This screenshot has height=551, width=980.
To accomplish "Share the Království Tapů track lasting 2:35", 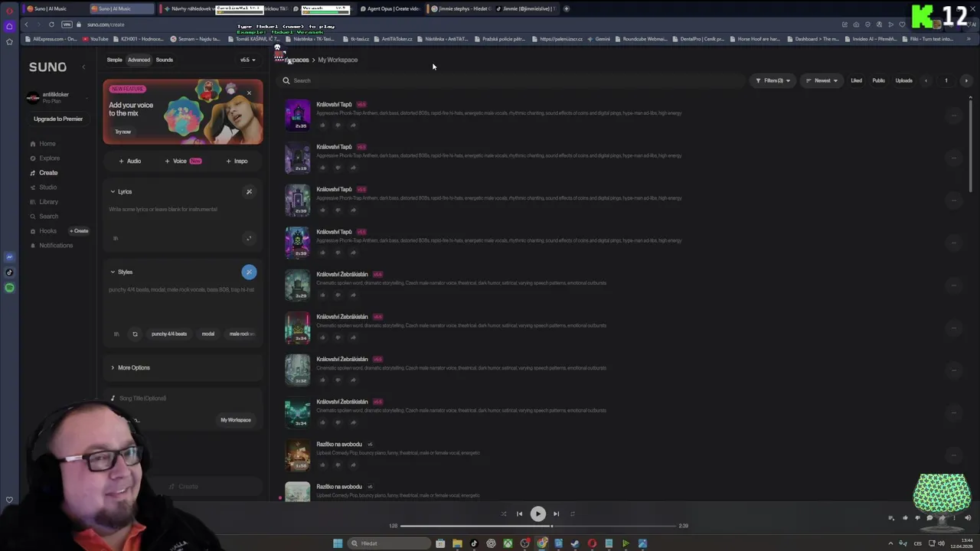I will (353, 126).
